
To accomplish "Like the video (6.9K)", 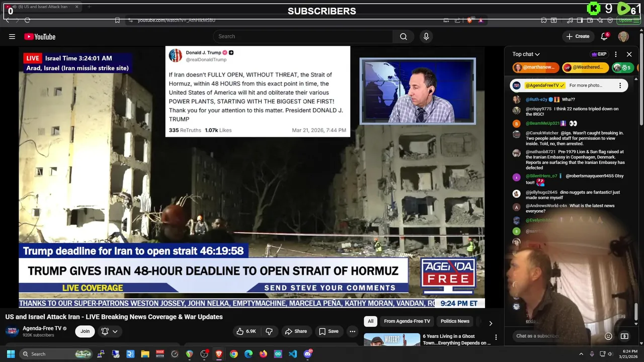I will click(247, 331).
